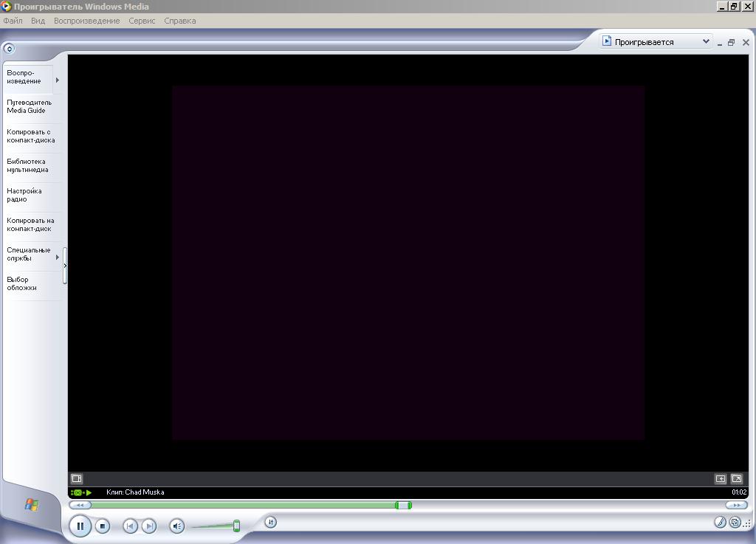Screen dimensions: 756x544
Task: Close the inner player frame
Action: [x=746, y=42]
